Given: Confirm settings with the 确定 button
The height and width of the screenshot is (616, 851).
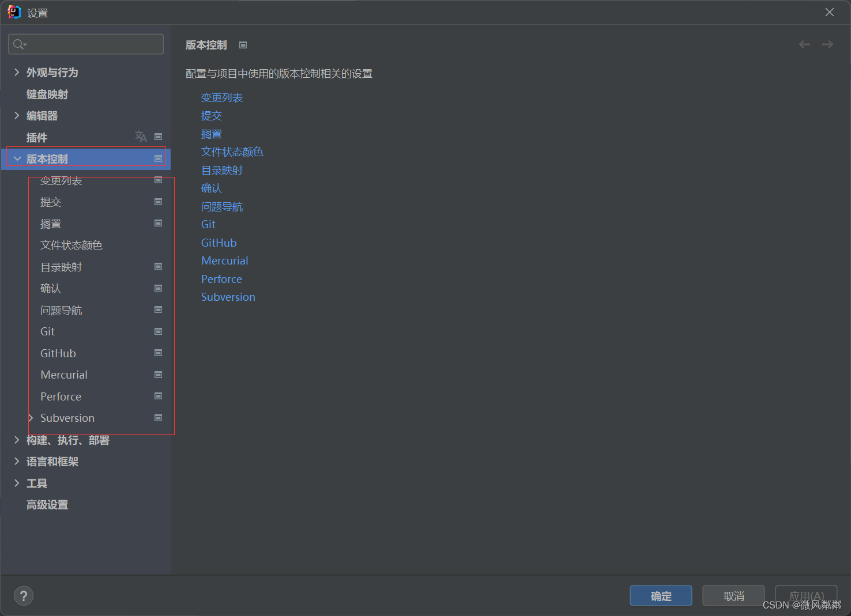Looking at the screenshot, I should click(661, 596).
